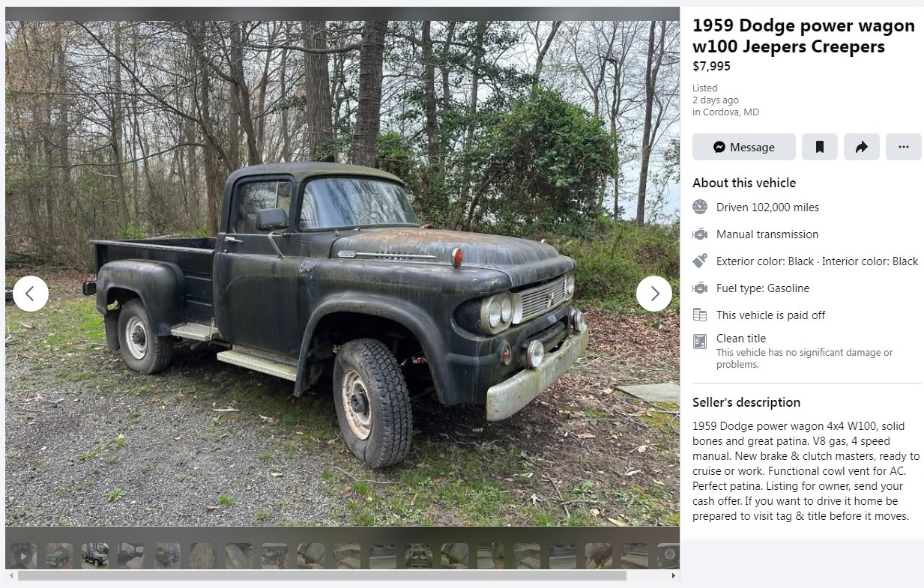Click the odometer icon beside Driven 102,000 miles

click(x=700, y=207)
